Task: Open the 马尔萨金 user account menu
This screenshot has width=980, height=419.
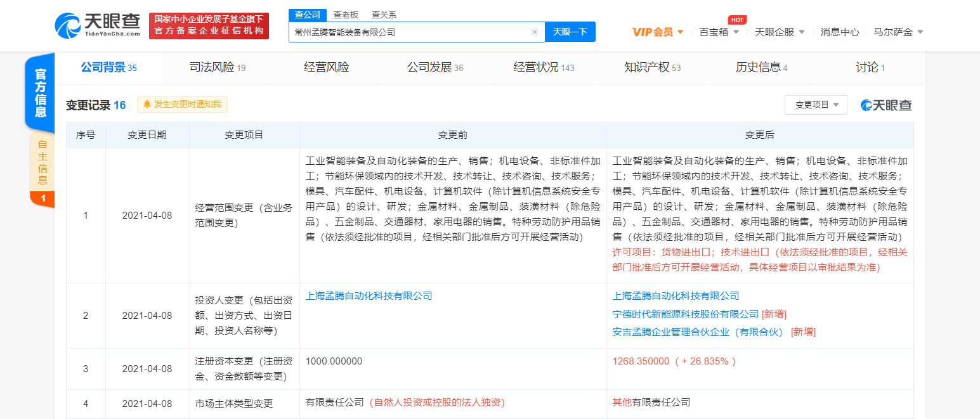Action: (898, 32)
